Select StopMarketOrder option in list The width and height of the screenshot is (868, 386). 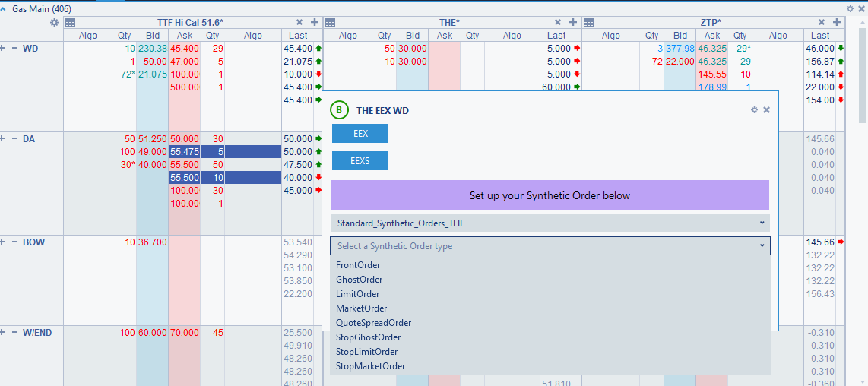[x=370, y=366]
